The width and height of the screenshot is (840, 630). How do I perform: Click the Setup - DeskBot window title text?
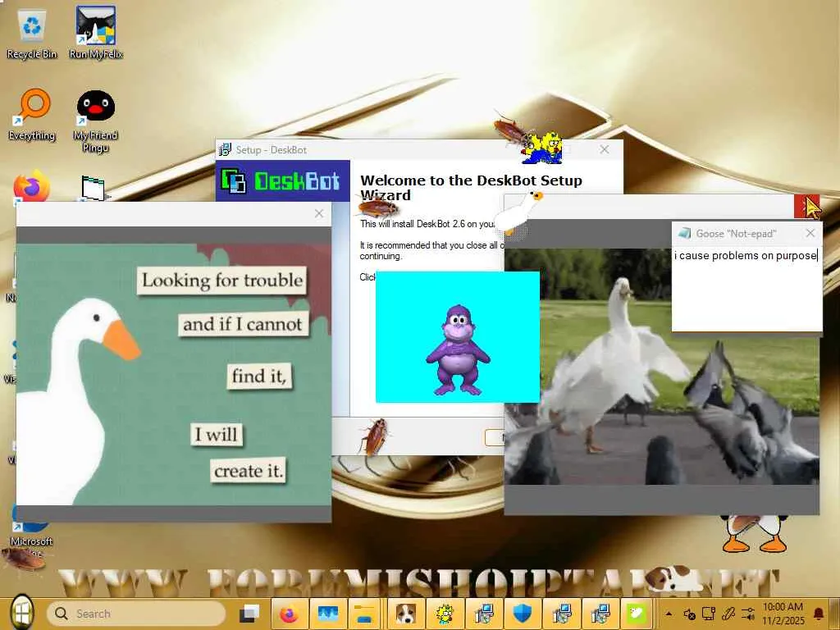point(271,149)
